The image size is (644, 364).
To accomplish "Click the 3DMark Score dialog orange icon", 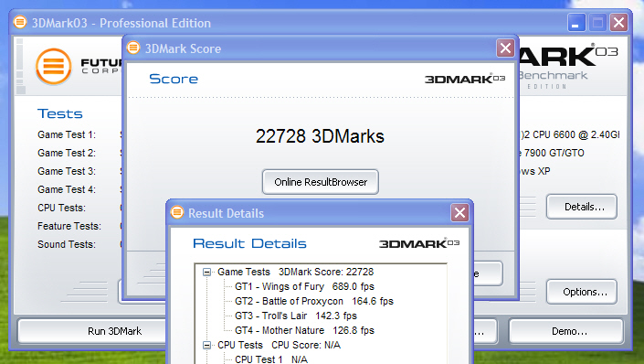I will (133, 48).
